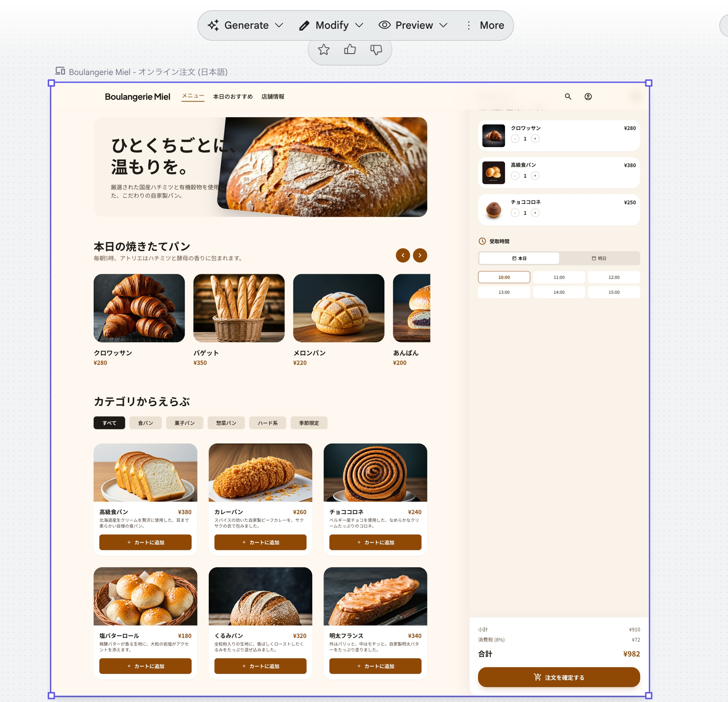Click the user account icon in the header
The width and height of the screenshot is (728, 702).
(588, 96)
